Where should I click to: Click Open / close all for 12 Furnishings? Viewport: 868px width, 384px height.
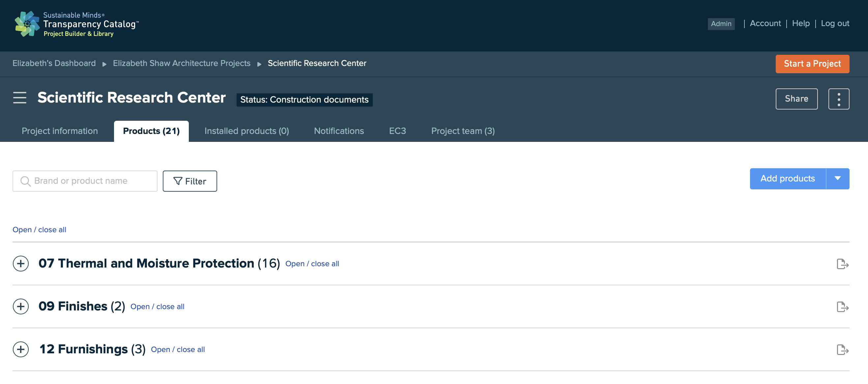[178, 349]
